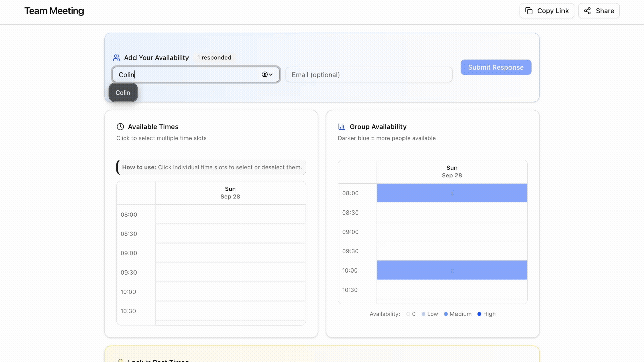Click the High availability legend dot
This screenshot has height=362, width=644.
click(479, 314)
